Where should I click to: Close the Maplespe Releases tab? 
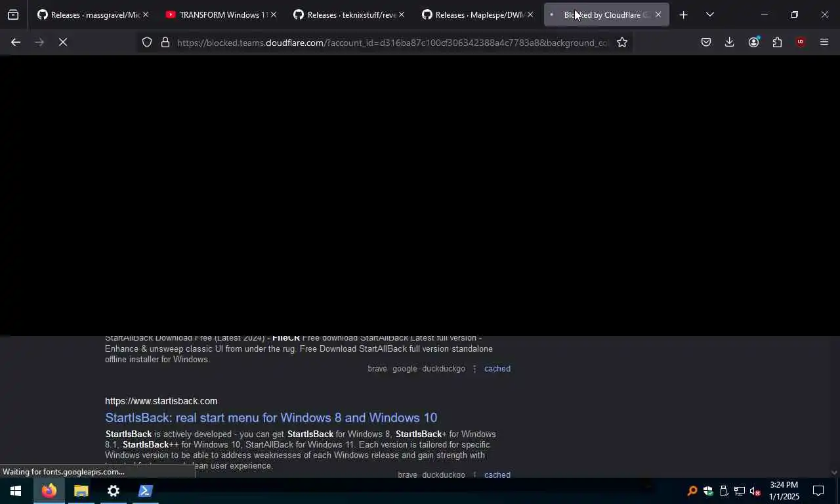click(x=530, y=14)
